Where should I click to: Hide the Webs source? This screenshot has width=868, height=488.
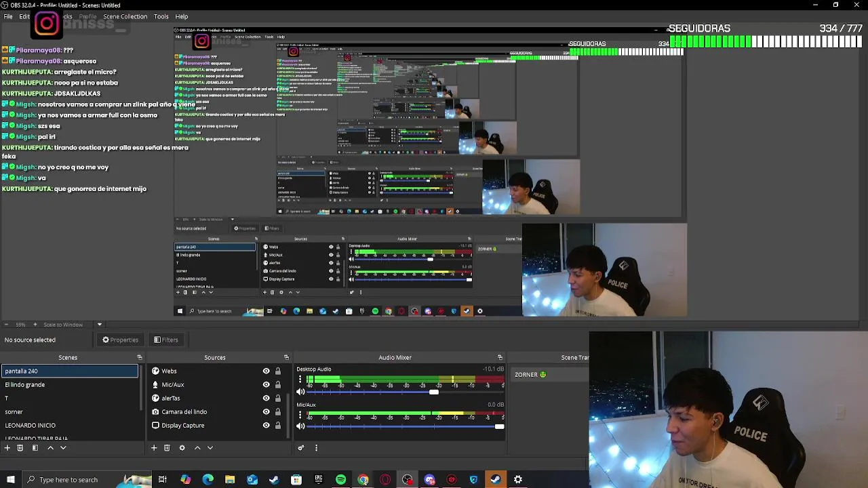pos(267,371)
